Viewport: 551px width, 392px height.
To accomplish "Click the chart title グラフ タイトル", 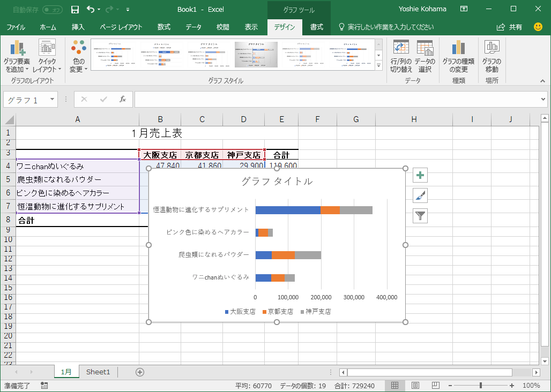I will 277,182.
